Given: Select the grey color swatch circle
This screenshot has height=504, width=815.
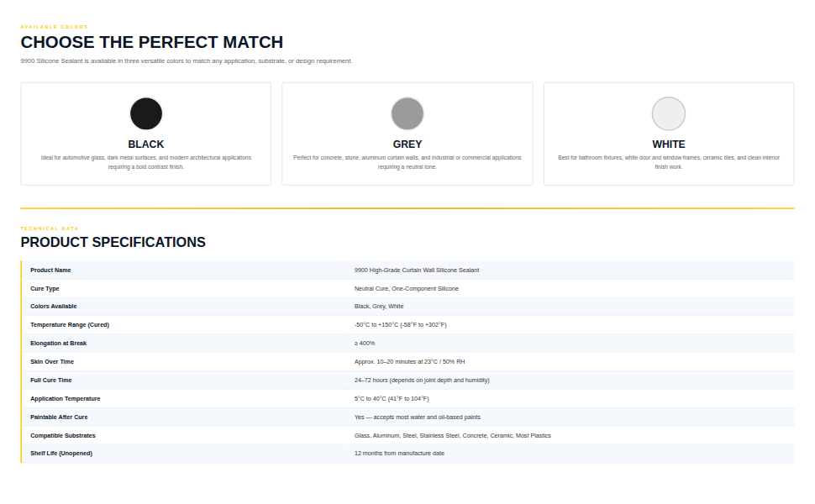Looking at the screenshot, I should [407, 113].
